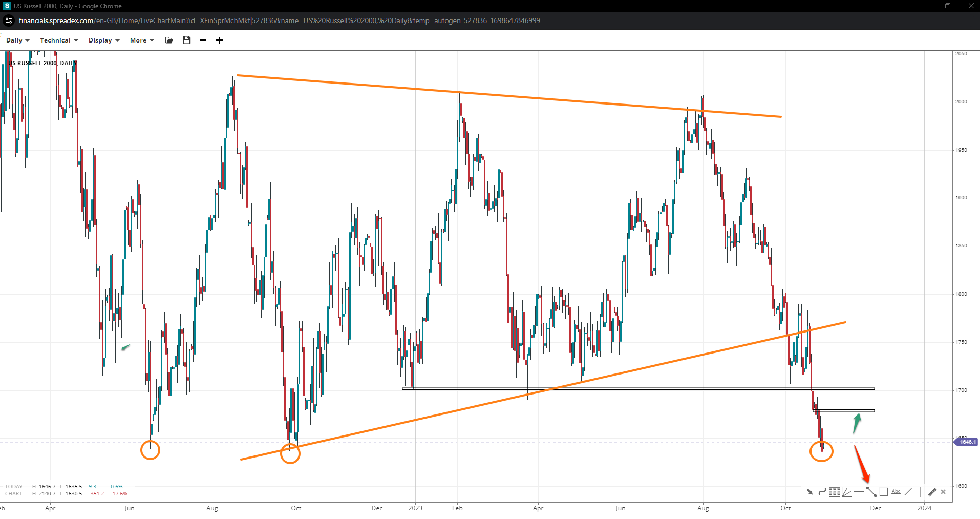Zoom out using the minus icon
The width and height of the screenshot is (980, 519).
tap(203, 40)
